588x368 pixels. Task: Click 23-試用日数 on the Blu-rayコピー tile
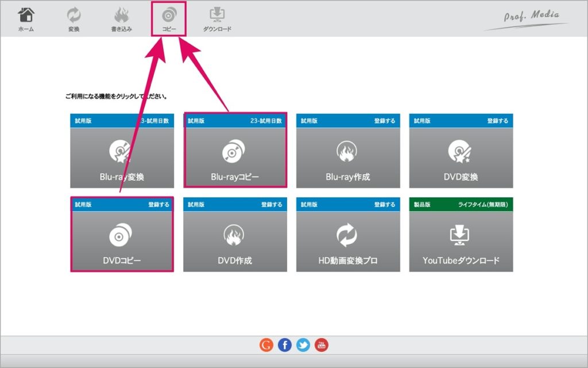tap(266, 121)
